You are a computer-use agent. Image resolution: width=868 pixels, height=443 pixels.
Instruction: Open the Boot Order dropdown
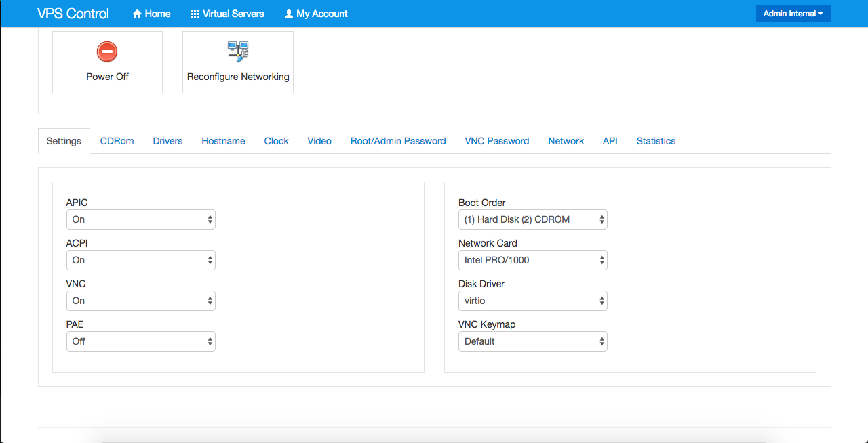[533, 219]
